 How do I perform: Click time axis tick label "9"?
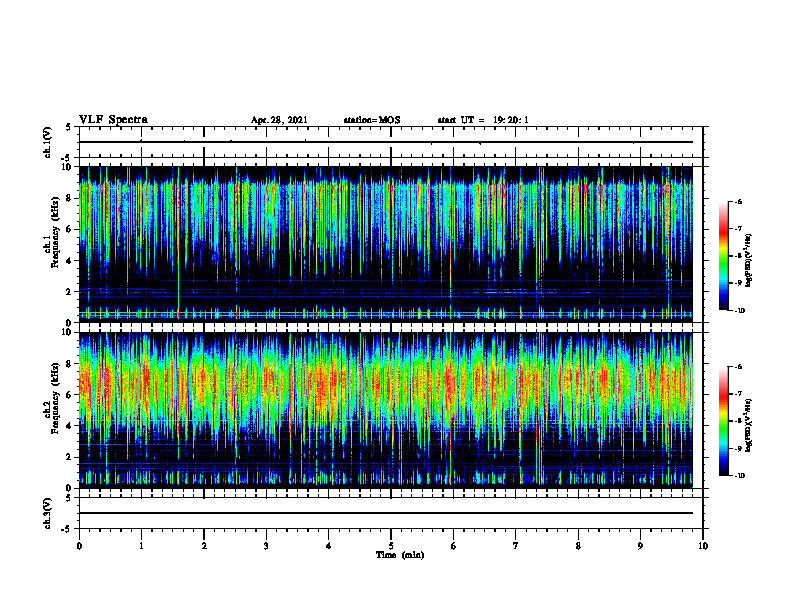tap(640, 546)
